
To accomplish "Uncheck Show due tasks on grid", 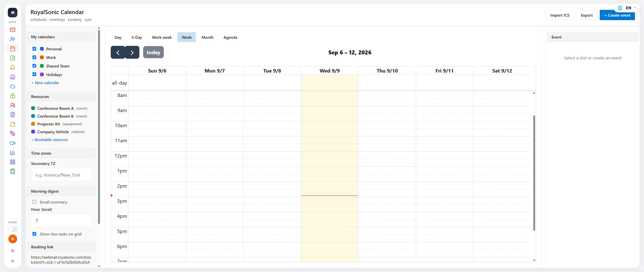I will pos(34,234).
